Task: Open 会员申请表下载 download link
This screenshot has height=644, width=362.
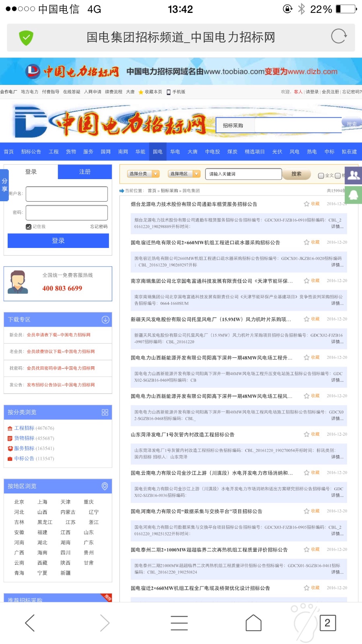Action: coord(59,335)
